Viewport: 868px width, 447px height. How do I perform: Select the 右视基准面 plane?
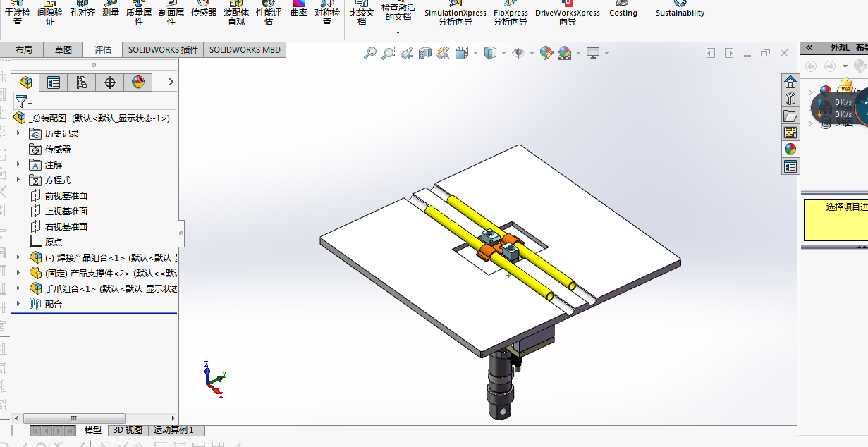pyautogui.click(x=66, y=226)
